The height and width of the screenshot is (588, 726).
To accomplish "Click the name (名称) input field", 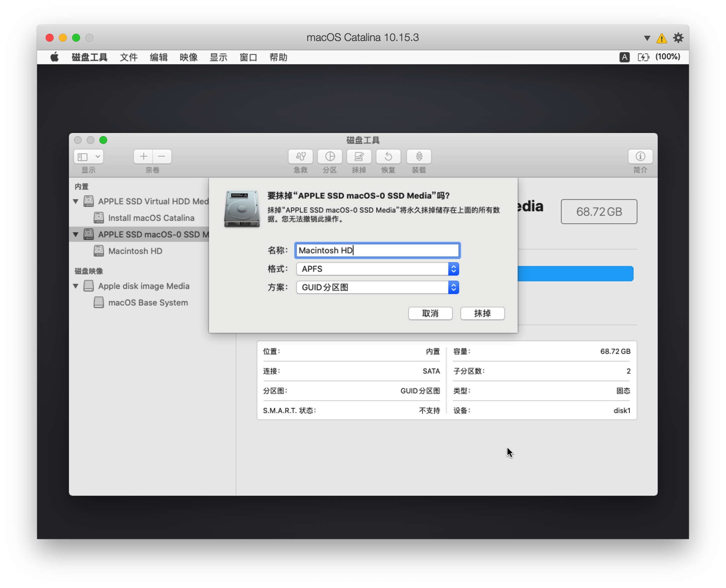I will [378, 250].
